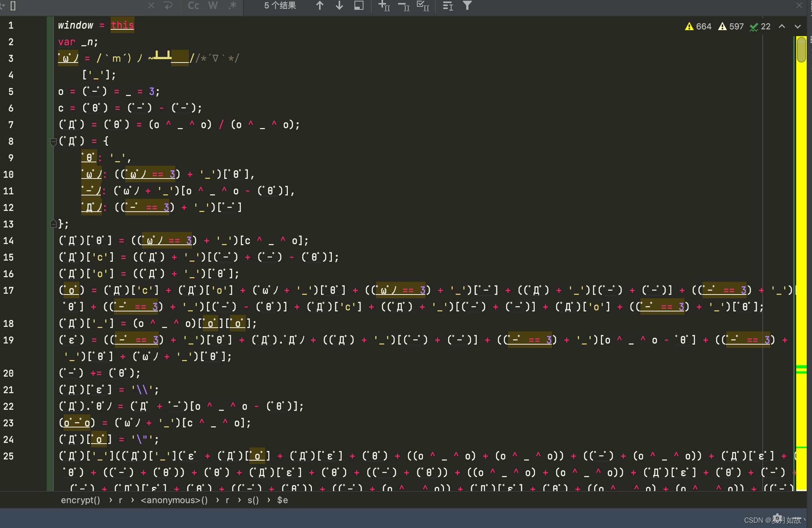Viewport: 812px width, 528px height.
Task: Click <anonymous>() breadcrumb item
Action: click(x=174, y=500)
